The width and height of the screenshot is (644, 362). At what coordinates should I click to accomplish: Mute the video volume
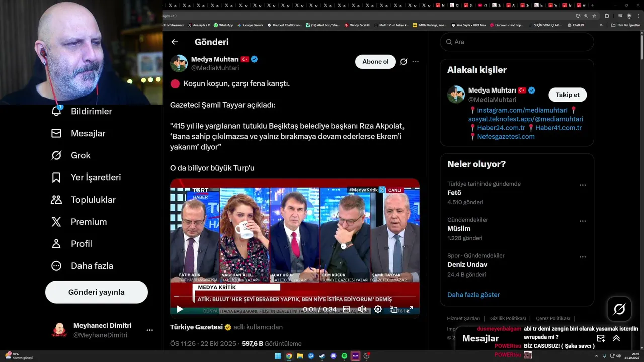(362, 309)
